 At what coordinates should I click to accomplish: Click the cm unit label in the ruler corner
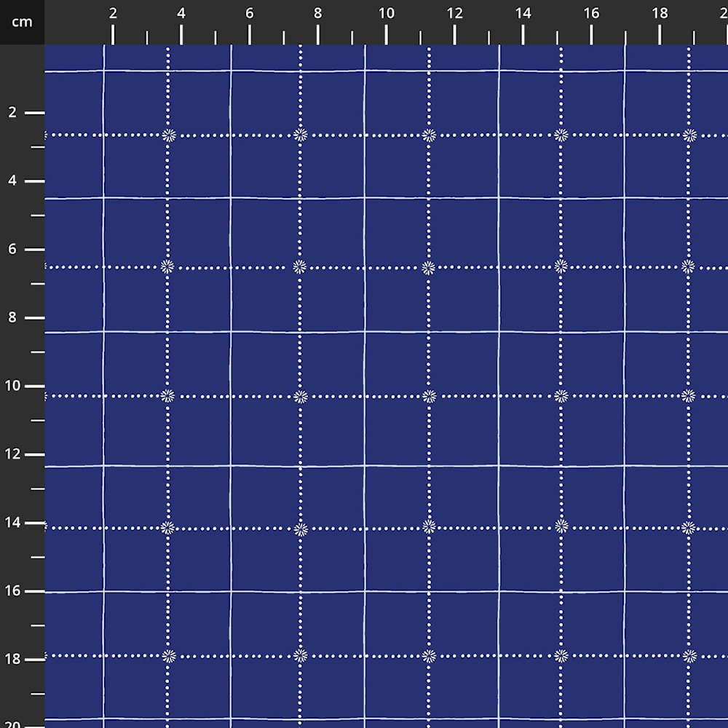pos(22,22)
